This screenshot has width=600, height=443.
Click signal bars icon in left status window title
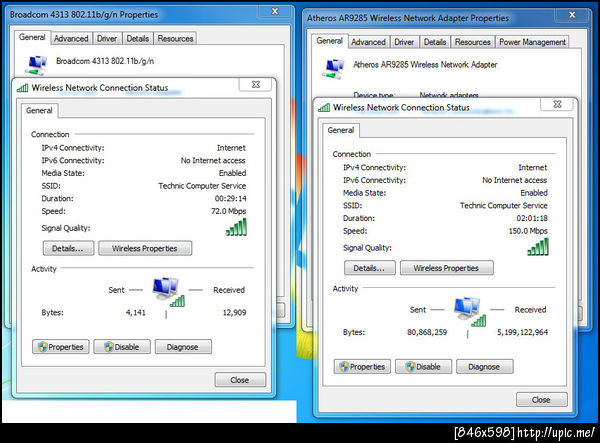(x=23, y=88)
